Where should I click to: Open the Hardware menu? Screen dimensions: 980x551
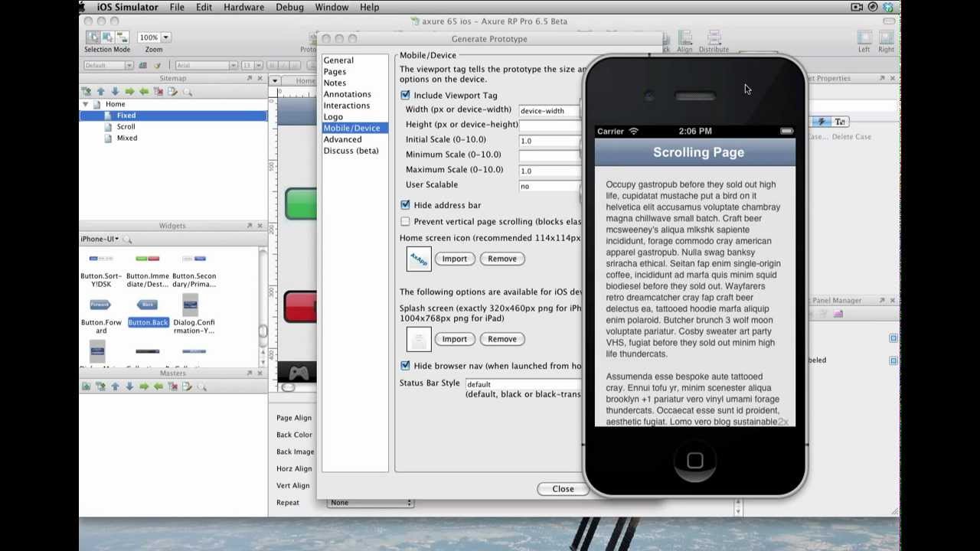(x=244, y=7)
